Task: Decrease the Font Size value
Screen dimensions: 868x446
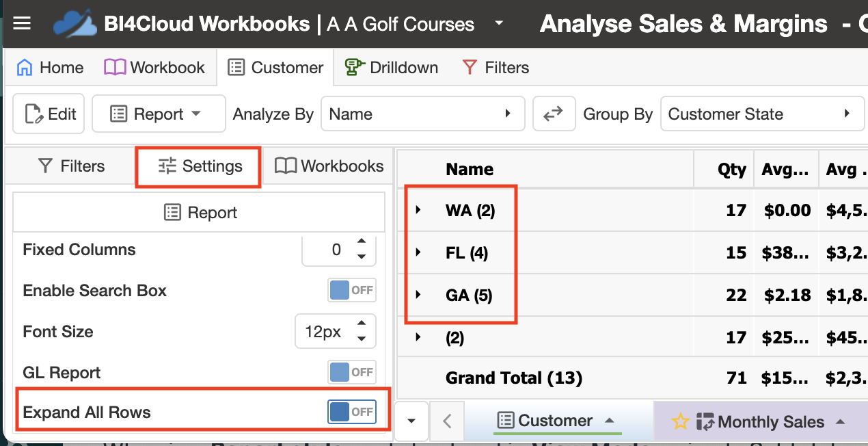Action: pos(362,338)
